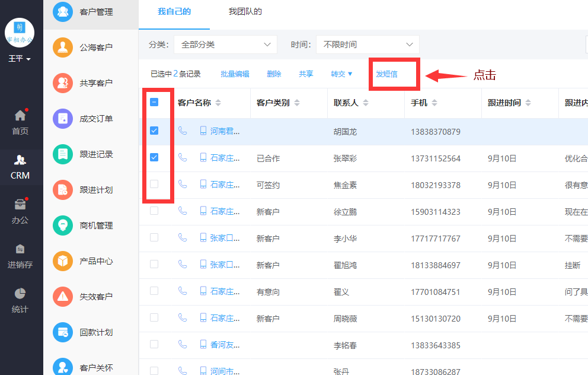588x375 pixels.
Task: Check the 李小华 row checkbox
Action: (x=154, y=237)
